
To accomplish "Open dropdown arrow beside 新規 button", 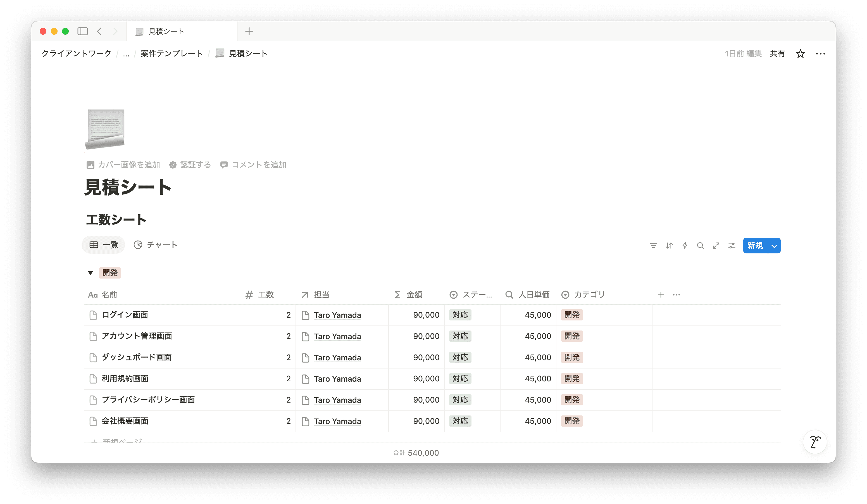I will (774, 246).
